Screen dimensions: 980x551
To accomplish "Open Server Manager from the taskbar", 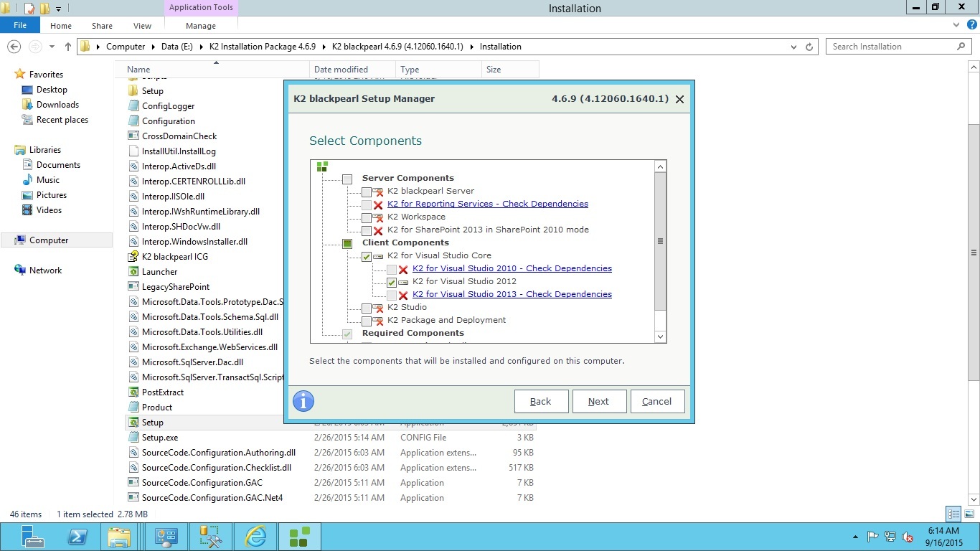I will (33, 537).
